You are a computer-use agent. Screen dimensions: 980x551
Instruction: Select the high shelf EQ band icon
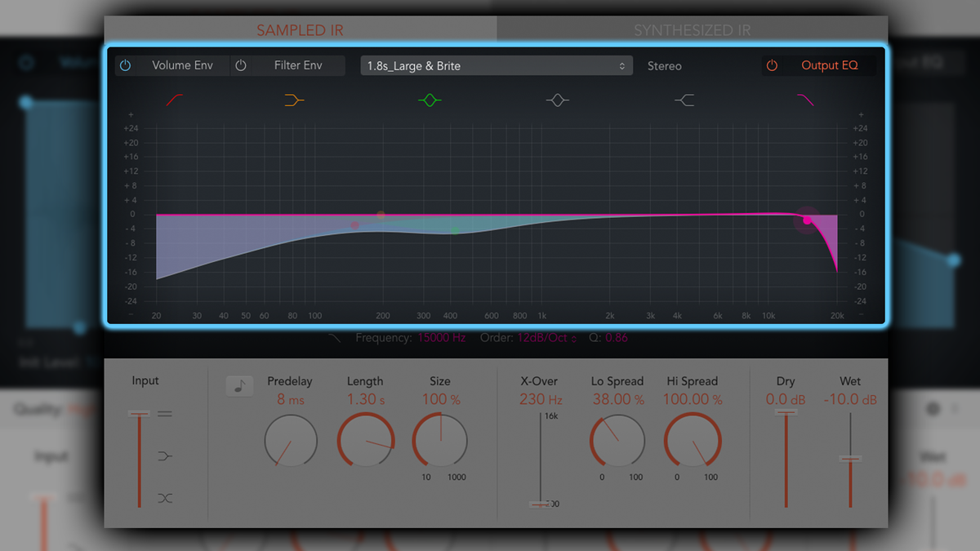pyautogui.click(x=684, y=100)
